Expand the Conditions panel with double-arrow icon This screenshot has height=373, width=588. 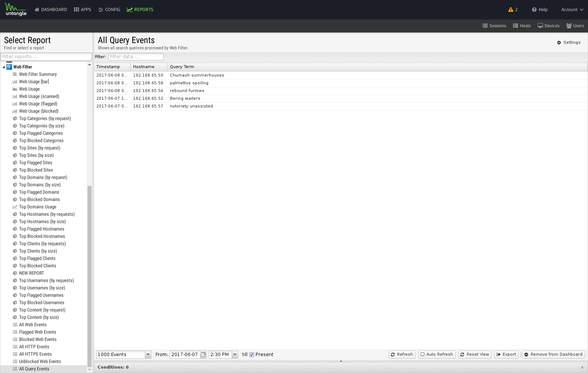pos(582,367)
